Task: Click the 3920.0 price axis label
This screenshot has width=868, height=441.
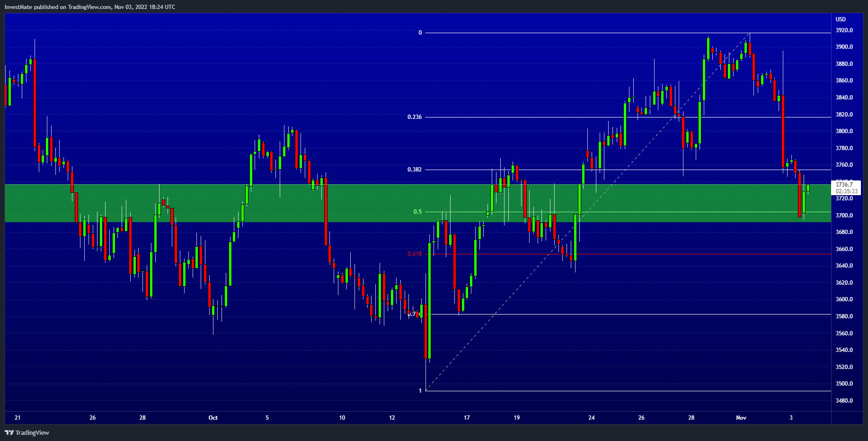Action: click(x=844, y=30)
